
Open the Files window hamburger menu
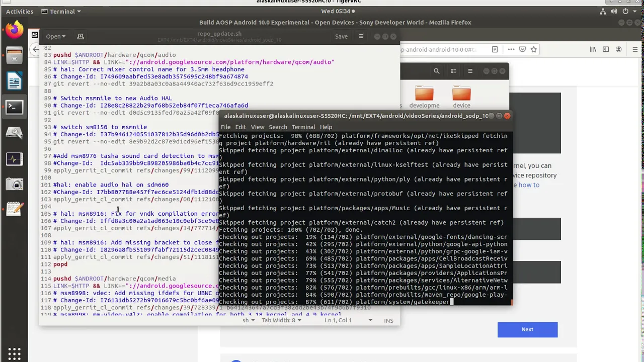(470, 71)
